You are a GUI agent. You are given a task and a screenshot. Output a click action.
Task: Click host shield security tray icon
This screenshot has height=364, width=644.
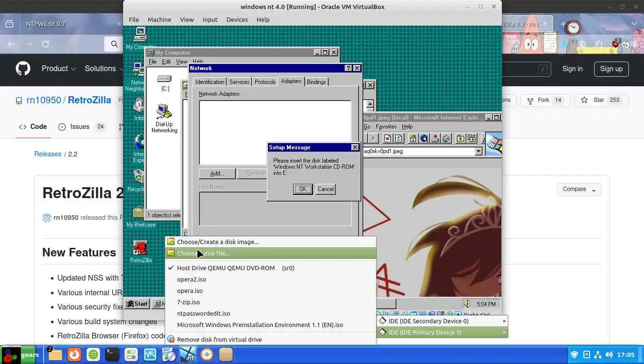(x=574, y=355)
